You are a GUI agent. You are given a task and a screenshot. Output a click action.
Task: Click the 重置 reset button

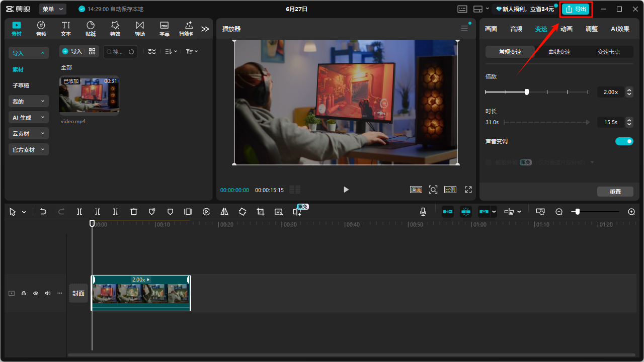pos(615,192)
